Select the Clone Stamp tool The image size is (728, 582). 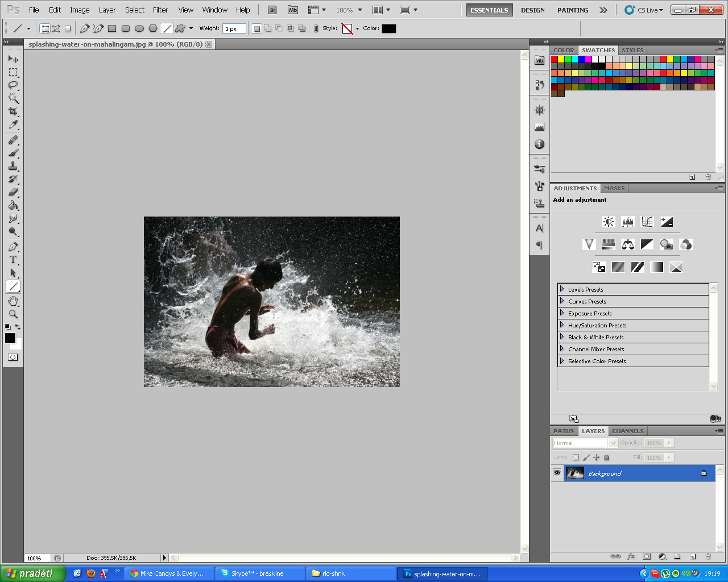coord(13,166)
